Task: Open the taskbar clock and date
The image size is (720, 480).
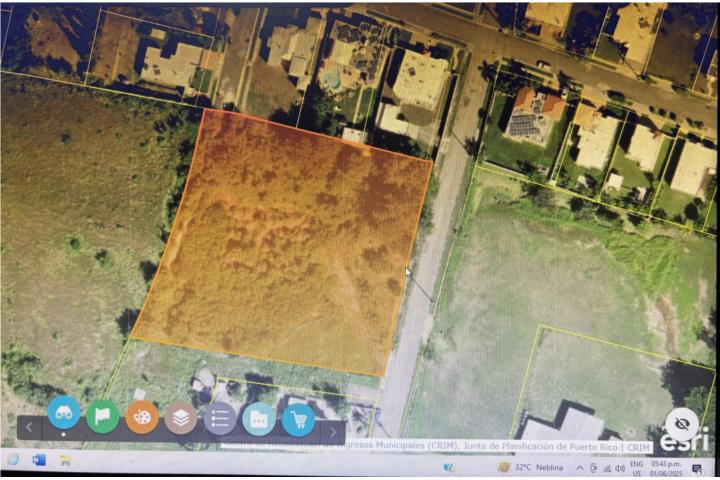Action: click(x=664, y=468)
